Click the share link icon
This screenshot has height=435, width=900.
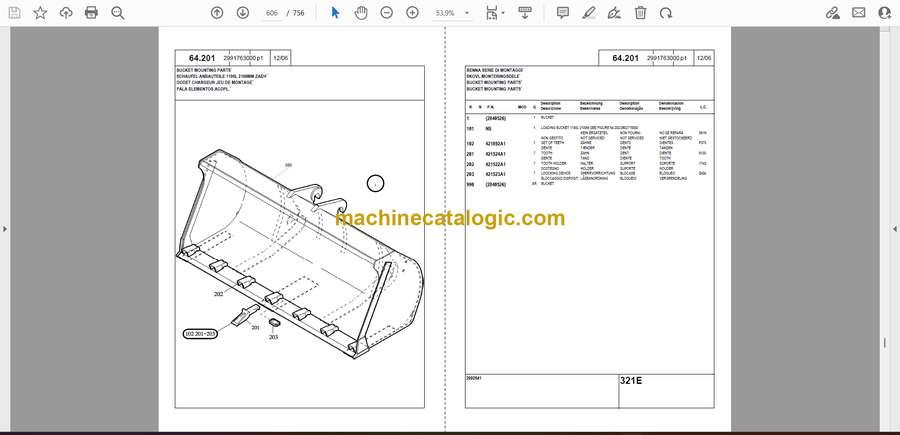(833, 13)
